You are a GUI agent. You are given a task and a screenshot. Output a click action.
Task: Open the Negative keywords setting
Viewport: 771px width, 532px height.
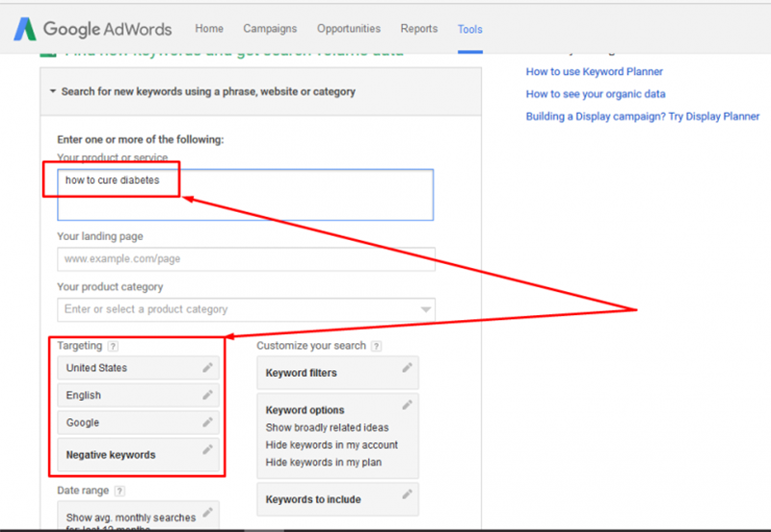pyautogui.click(x=138, y=455)
